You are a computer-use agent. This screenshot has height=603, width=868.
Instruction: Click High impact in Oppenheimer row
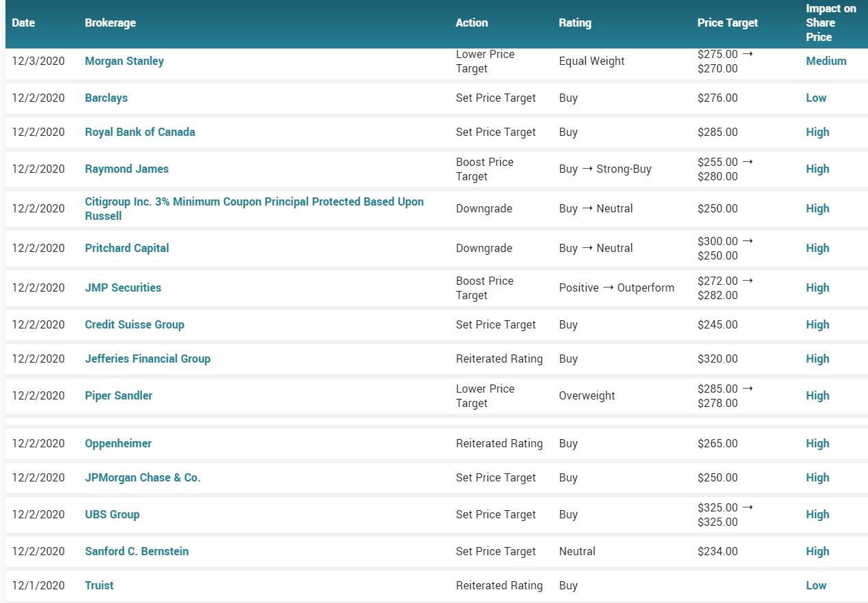pos(817,443)
